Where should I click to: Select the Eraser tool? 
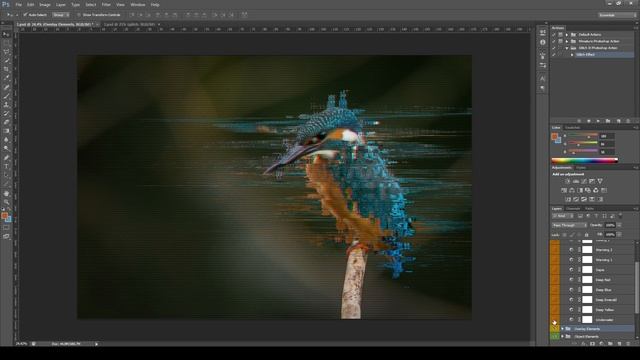click(x=6, y=122)
